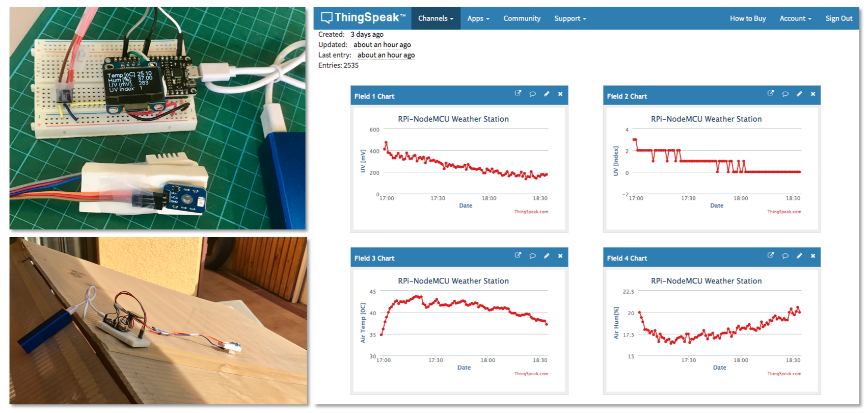Viewport: 868px width, 413px height.
Task: Open comments for Field 3 Chart
Action: (x=532, y=255)
